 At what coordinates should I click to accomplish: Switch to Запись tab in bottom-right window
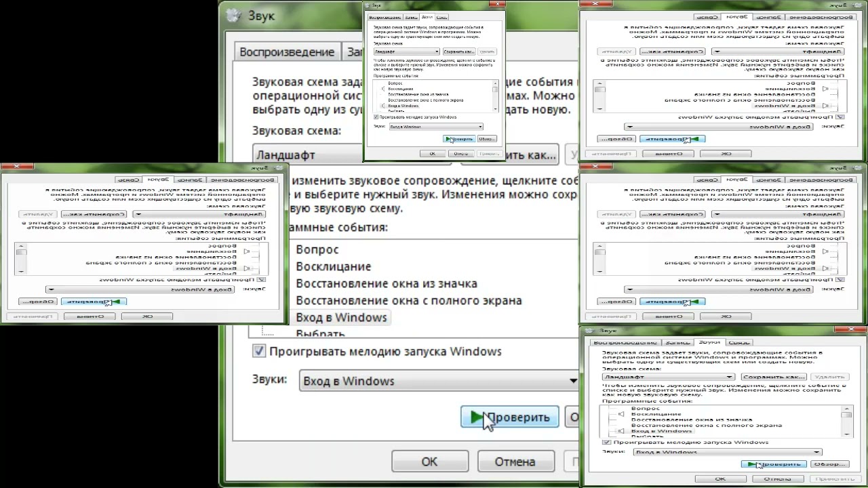click(x=678, y=343)
